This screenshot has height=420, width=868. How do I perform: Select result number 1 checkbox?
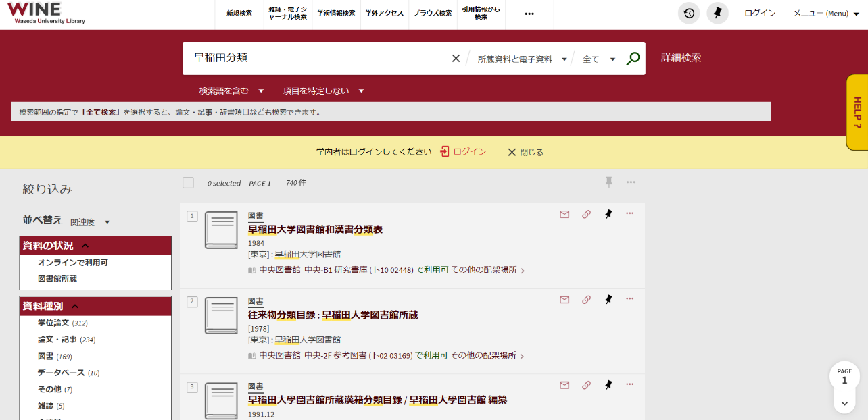(x=192, y=216)
